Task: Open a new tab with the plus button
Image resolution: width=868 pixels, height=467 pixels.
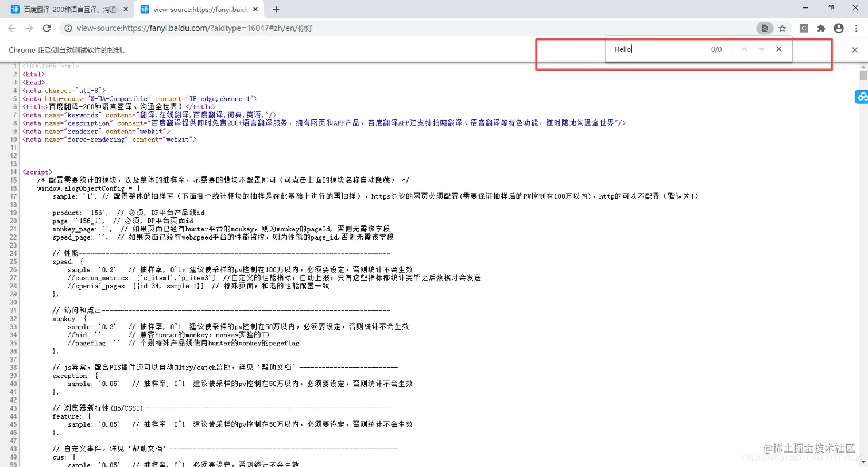Action: [276, 9]
